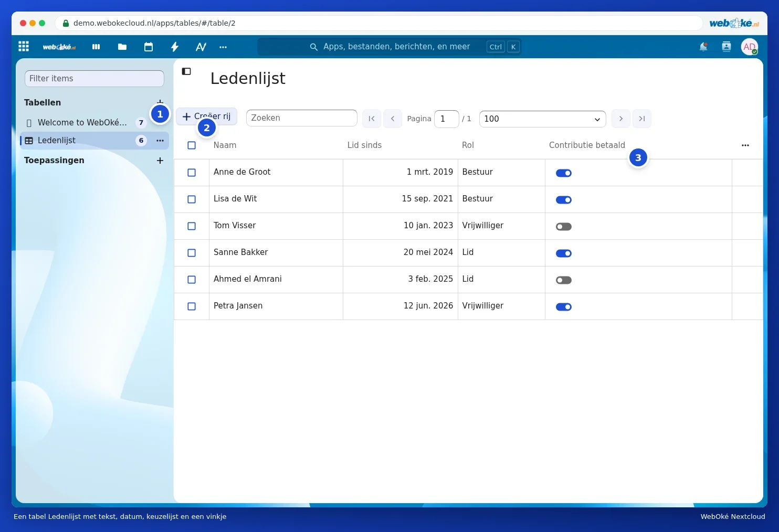Add a new item under Toepassingen
This screenshot has width=779, height=532.
click(160, 161)
